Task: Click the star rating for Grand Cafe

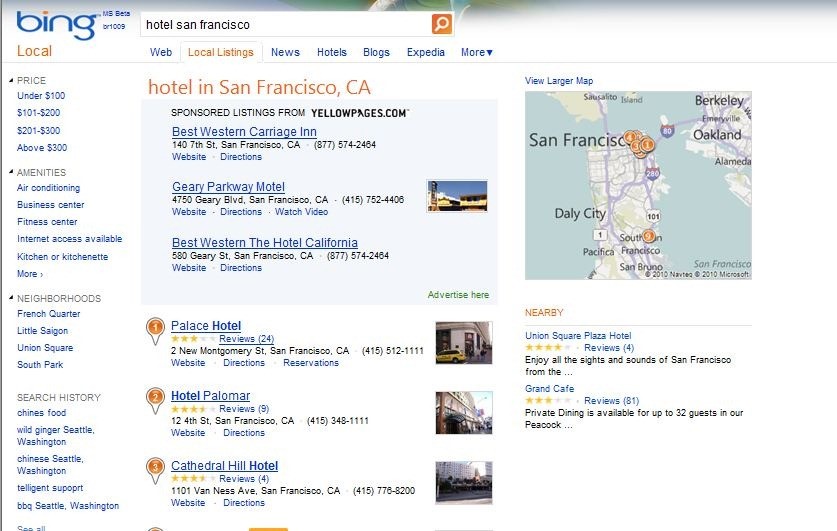Action: [x=548, y=400]
